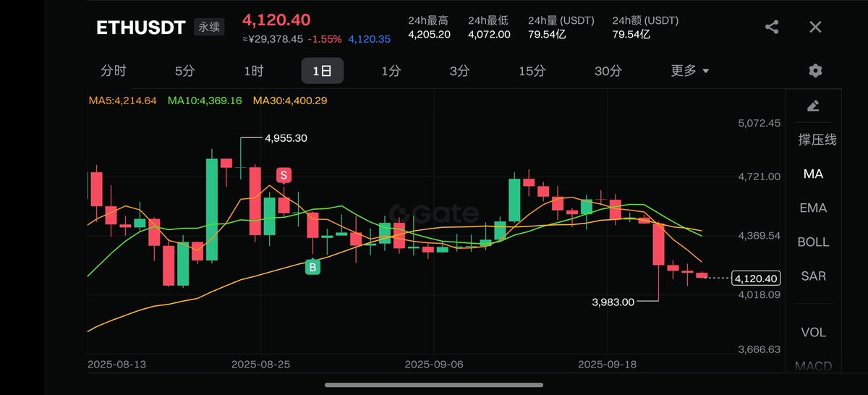This screenshot has height=395, width=868.
Task: Switch to the 5分 timeframe
Action: (x=184, y=71)
